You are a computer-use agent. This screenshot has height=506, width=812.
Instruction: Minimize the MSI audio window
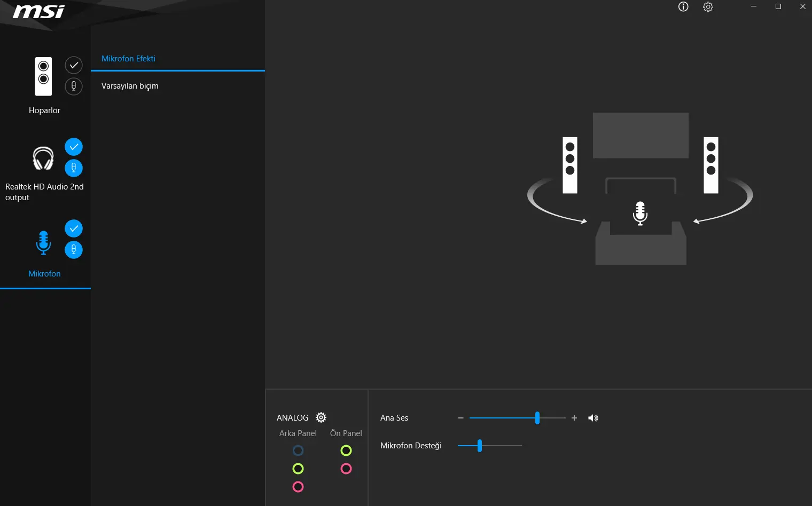(754, 6)
